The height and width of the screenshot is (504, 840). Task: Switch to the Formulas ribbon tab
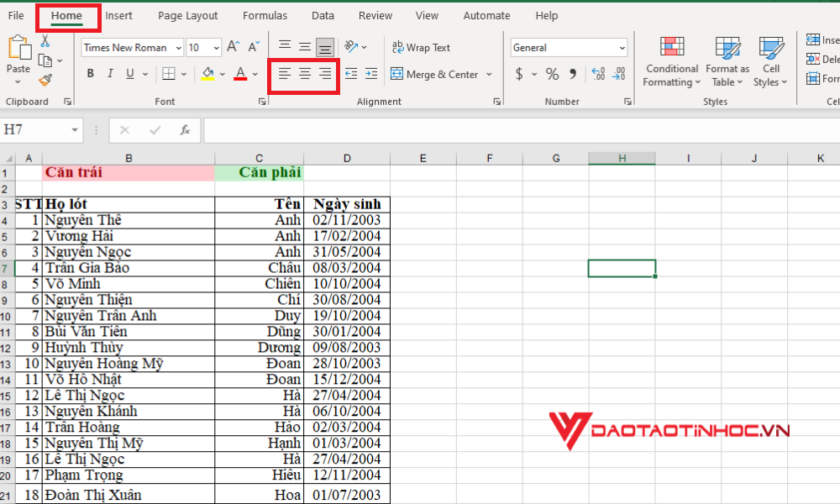tap(265, 15)
